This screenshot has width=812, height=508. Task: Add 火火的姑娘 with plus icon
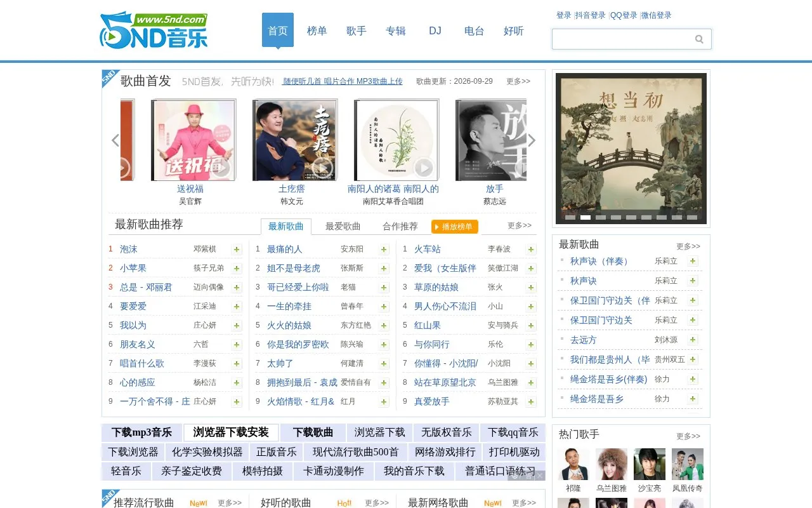tap(384, 326)
